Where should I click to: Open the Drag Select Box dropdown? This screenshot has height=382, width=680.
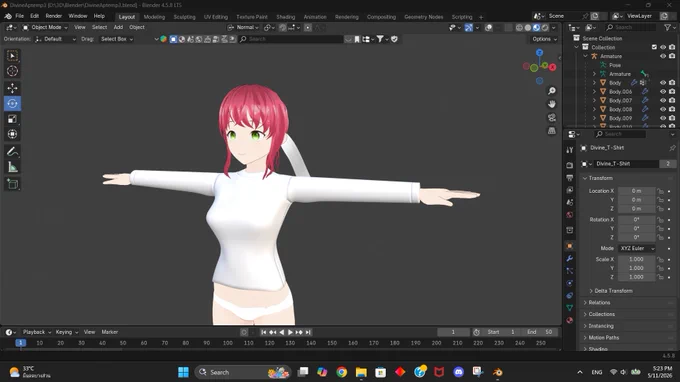(x=116, y=39)
